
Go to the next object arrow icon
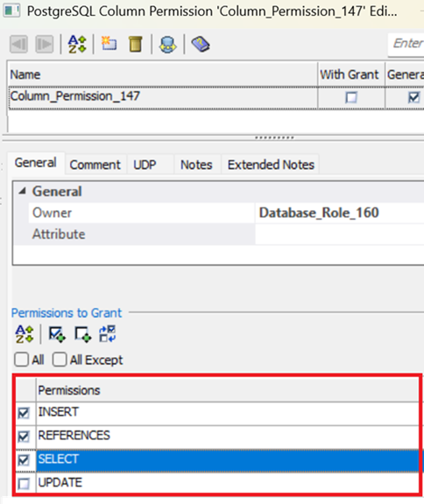[x=44, y=44]
